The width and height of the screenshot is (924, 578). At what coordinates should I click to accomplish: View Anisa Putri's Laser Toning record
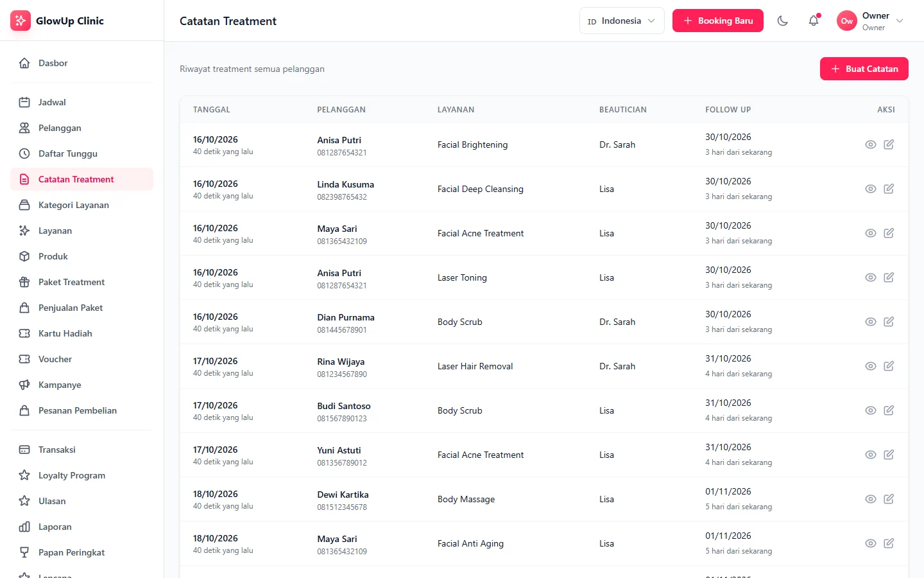pos(871,277)
